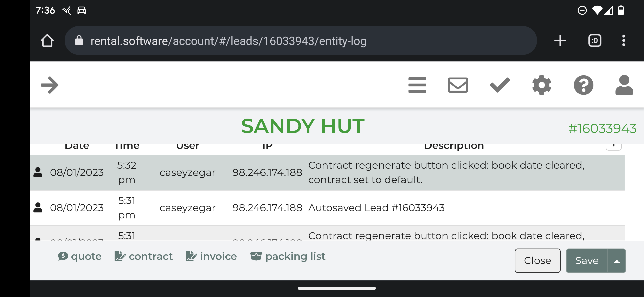Tap the browser home icon
The width and height of the screenshot is (644, 297).
click(x=47, y=41)
